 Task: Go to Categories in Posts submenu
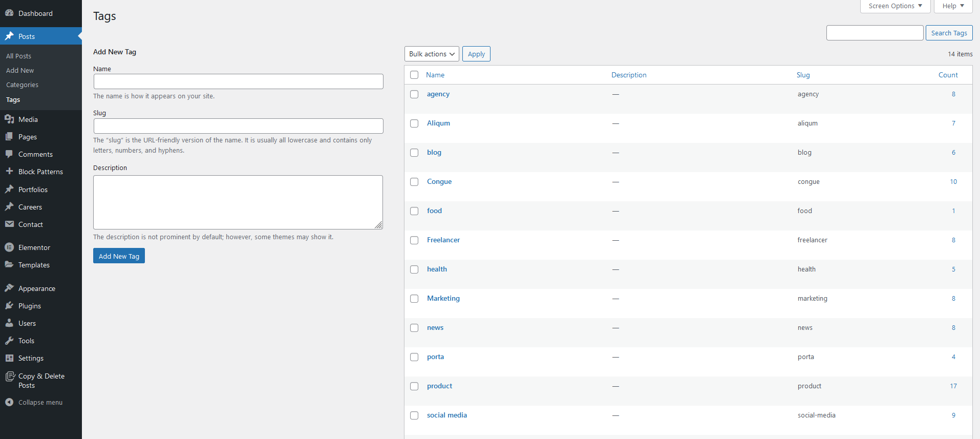(x=22, y=85)
